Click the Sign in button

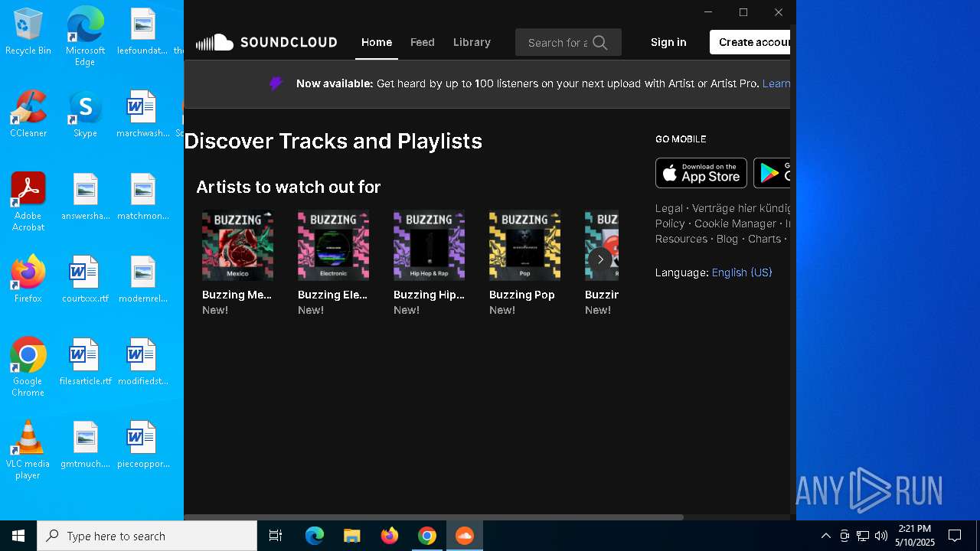click(668, 42)
